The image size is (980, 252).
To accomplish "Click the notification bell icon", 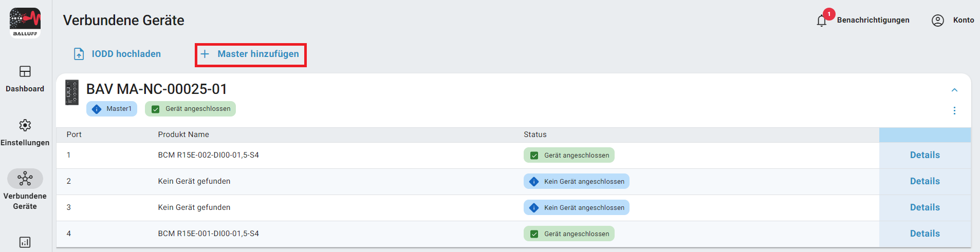I will 821,21.
